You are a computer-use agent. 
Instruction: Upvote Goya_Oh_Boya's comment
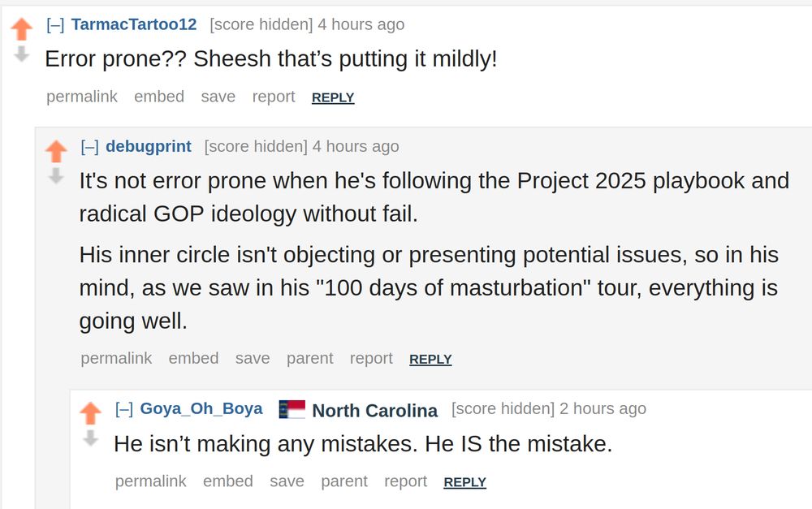point(90,413)
